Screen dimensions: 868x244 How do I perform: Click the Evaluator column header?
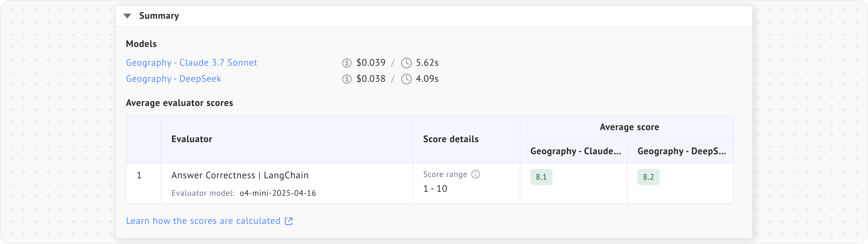pos(192,139)
